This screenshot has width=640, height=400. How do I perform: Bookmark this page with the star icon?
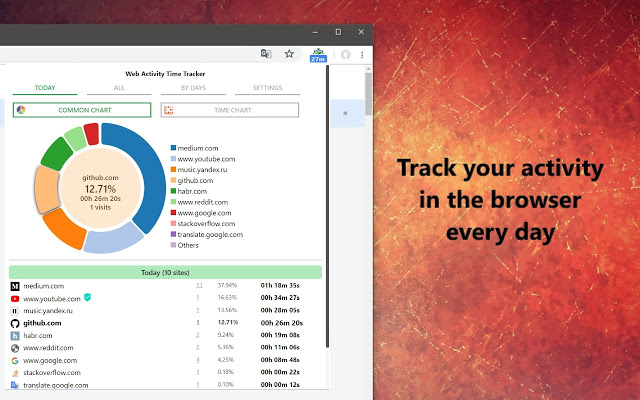pyautogui.click(x=289, y=54)
